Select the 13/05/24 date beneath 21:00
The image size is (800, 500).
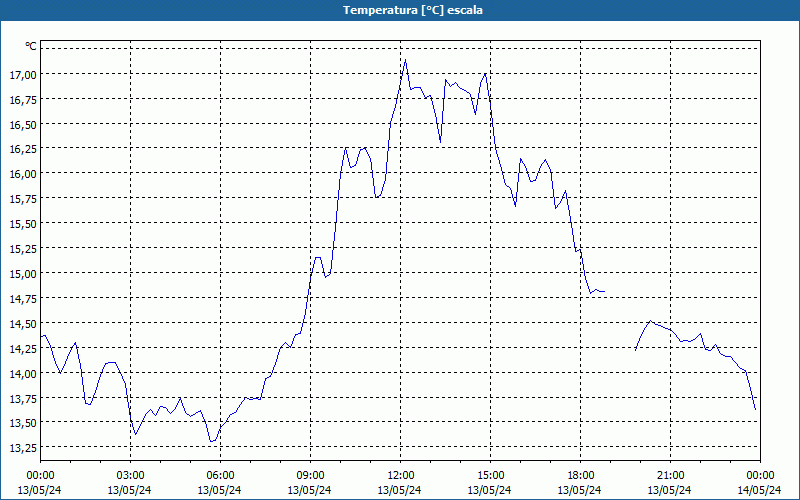point(670,490)
